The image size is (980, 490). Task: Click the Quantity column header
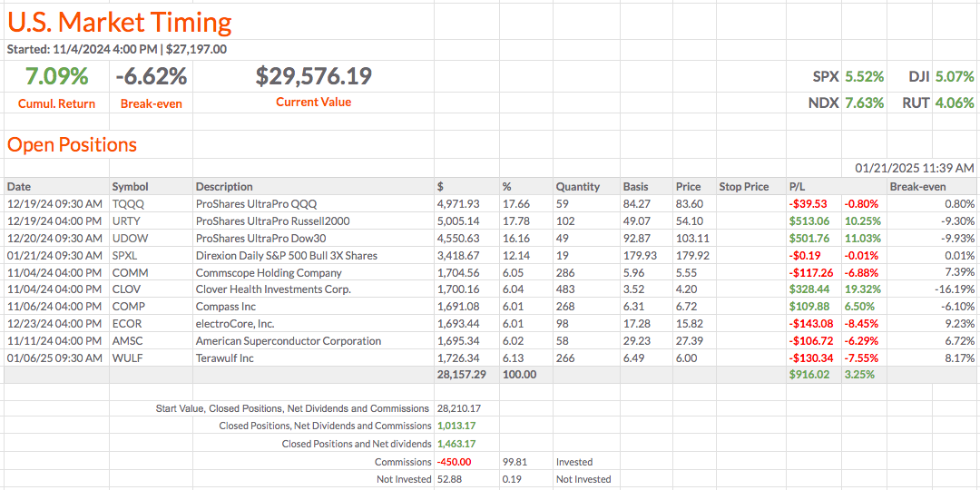click(578, 187)
